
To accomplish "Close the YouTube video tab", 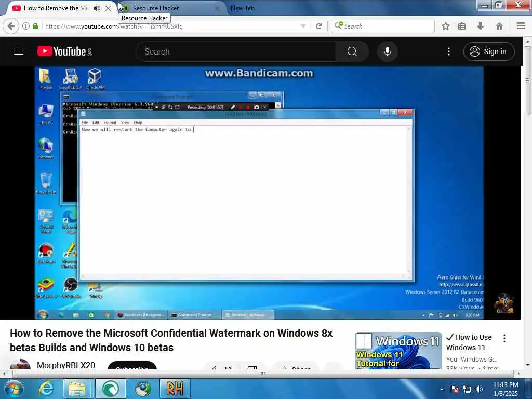I will pyautogui.click(x=108, y=8).
